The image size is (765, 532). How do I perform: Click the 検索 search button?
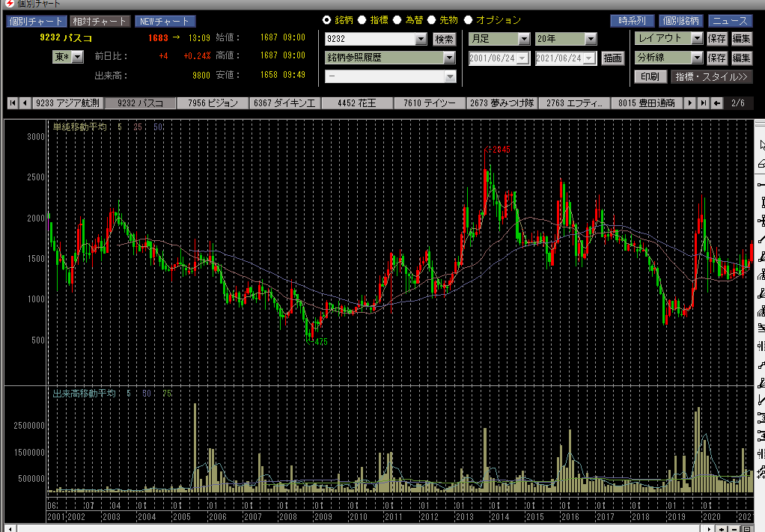(x=444, y=39)
